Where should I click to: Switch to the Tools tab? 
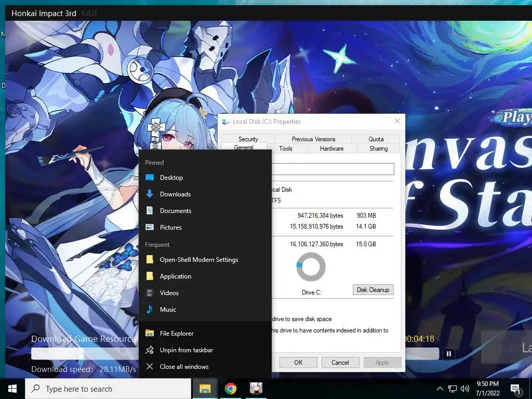pyautogui.click(x=286, y=148)
